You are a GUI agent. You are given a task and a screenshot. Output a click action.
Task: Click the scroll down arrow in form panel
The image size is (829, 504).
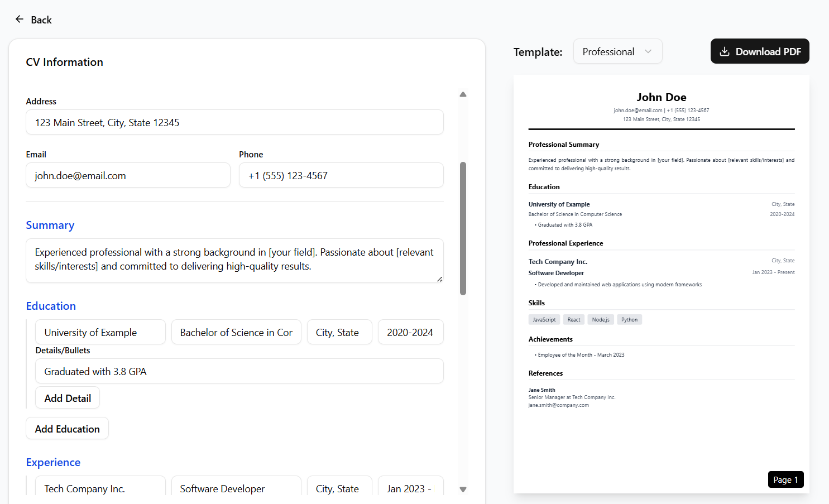point(463,489)
